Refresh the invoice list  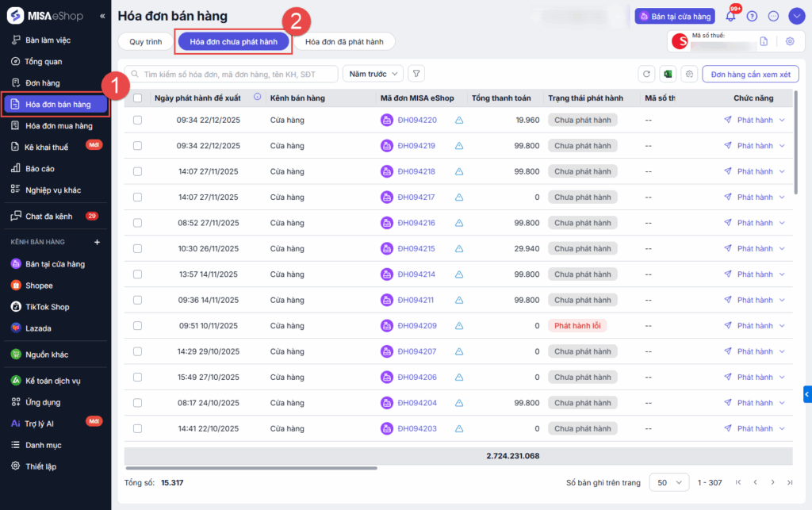[647, 74]
